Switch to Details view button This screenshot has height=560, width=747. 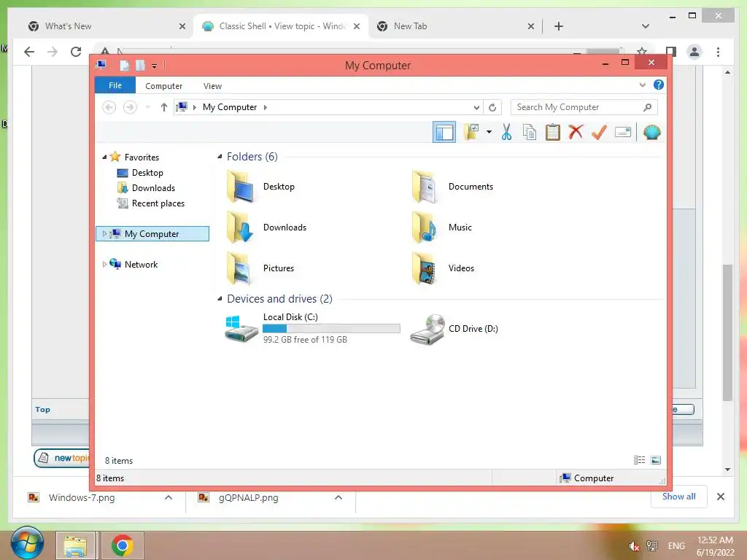(x=639, y=459)
